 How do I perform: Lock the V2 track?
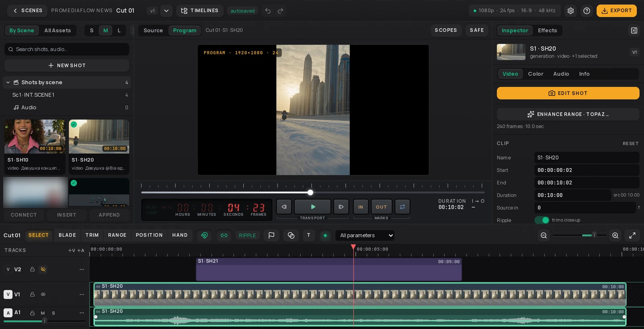32,269
